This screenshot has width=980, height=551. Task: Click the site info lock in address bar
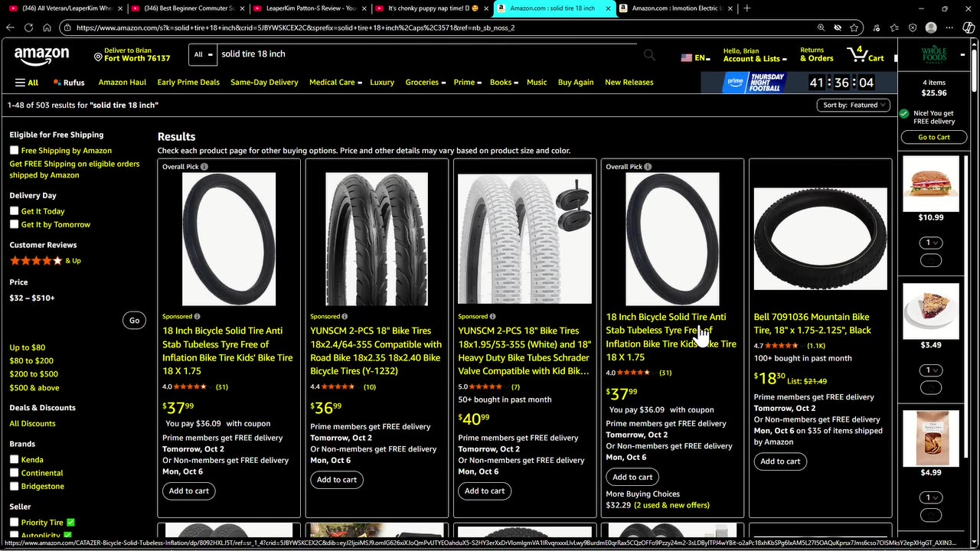[x=68, y=28]
